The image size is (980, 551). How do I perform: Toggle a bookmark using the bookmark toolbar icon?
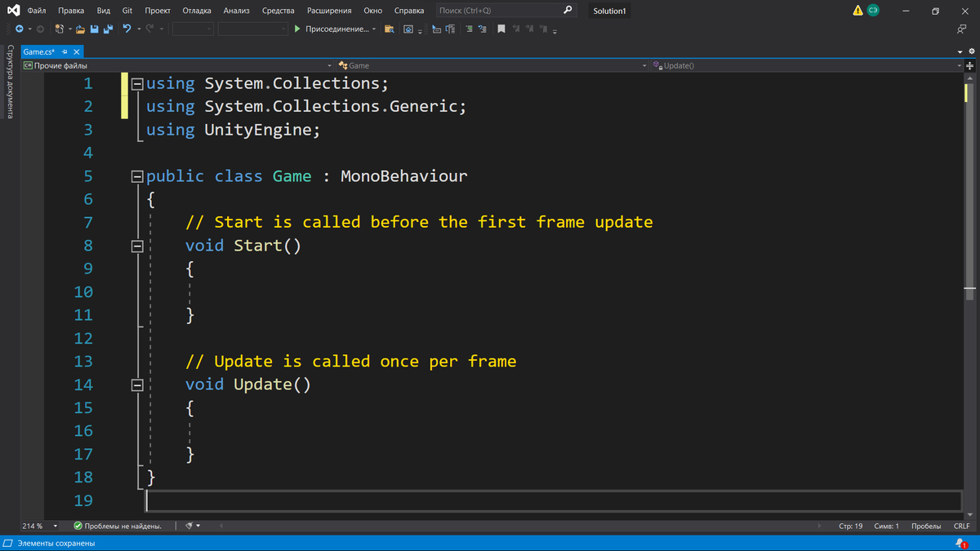(x=502, y=29)
